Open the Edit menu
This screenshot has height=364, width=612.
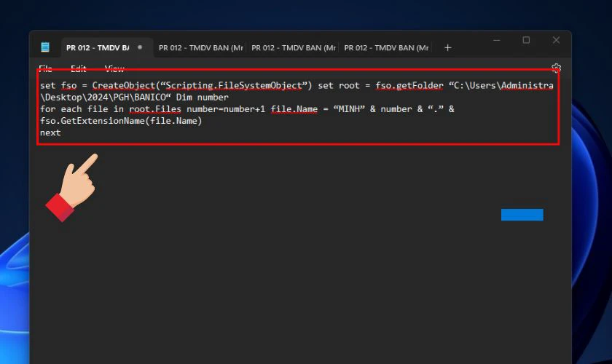(x=78, y=68)
